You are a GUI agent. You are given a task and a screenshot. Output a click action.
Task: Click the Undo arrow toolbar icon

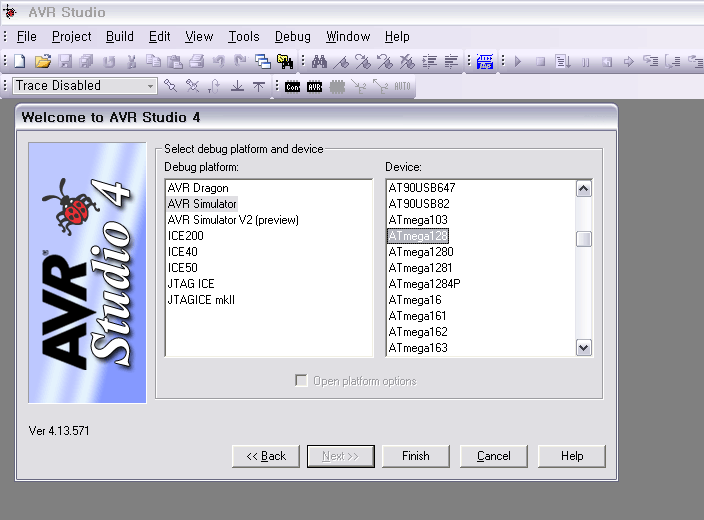pos(219,61)
